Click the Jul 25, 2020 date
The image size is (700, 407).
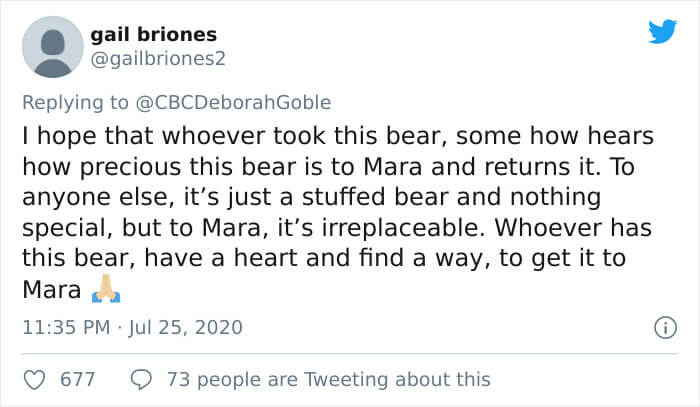pyautogui.click(x=186, y=328)
